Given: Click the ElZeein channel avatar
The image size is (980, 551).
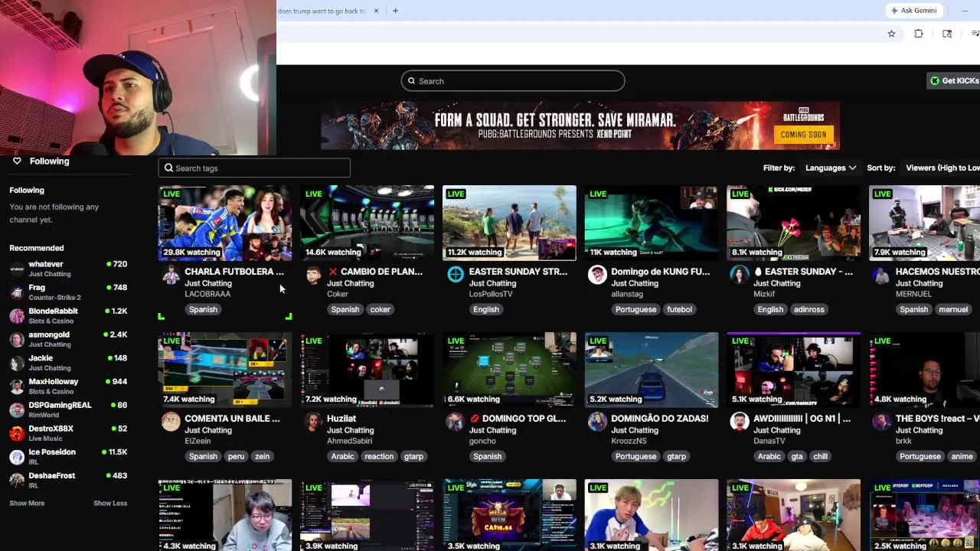Looking at the screenshot, I should (171, 422).
